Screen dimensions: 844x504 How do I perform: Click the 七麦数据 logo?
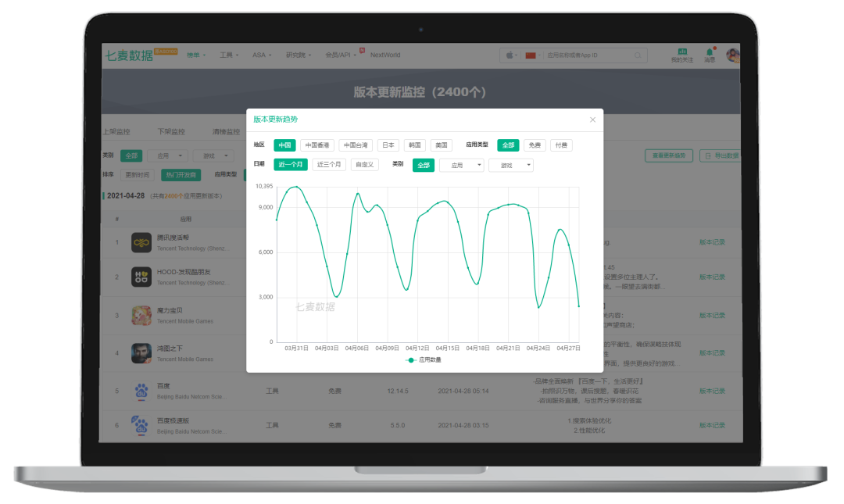pos(129,55)
